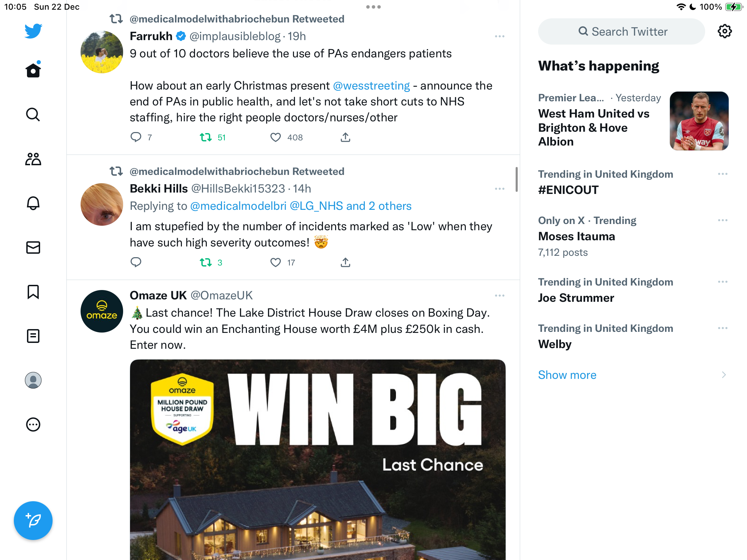Expand Show more trends chevron

pyautogui.click(x=724, y=375)
